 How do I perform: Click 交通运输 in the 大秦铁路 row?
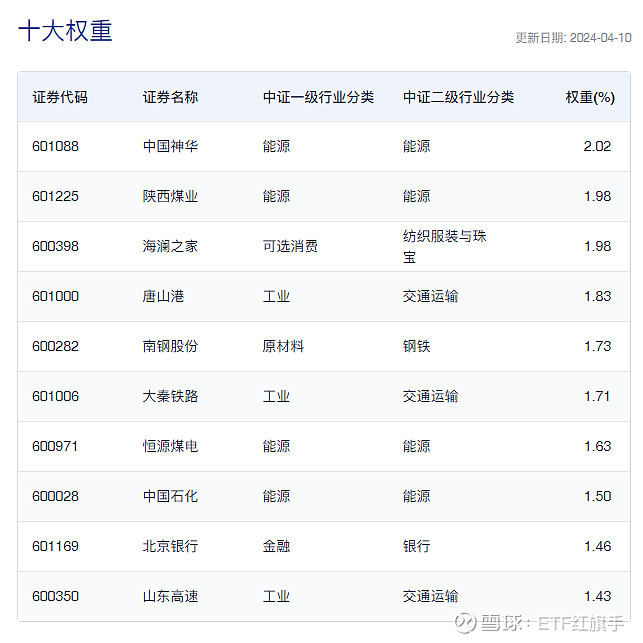pyautogui.click(x=430, y=397)
